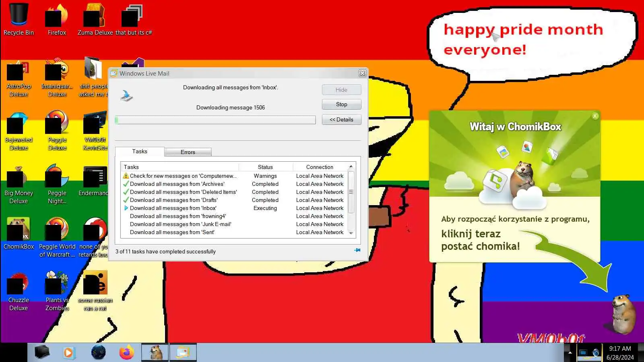Select the executing 'Inbox' download task row

tap(234, 208)
